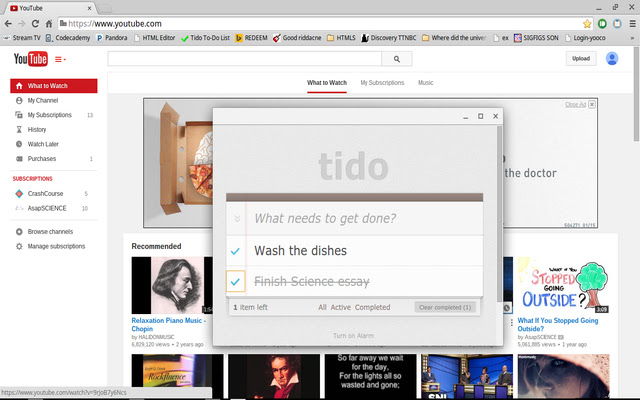
Task: Open Relaxation Piano Music Chopin thumbnail
Action: 172,285
